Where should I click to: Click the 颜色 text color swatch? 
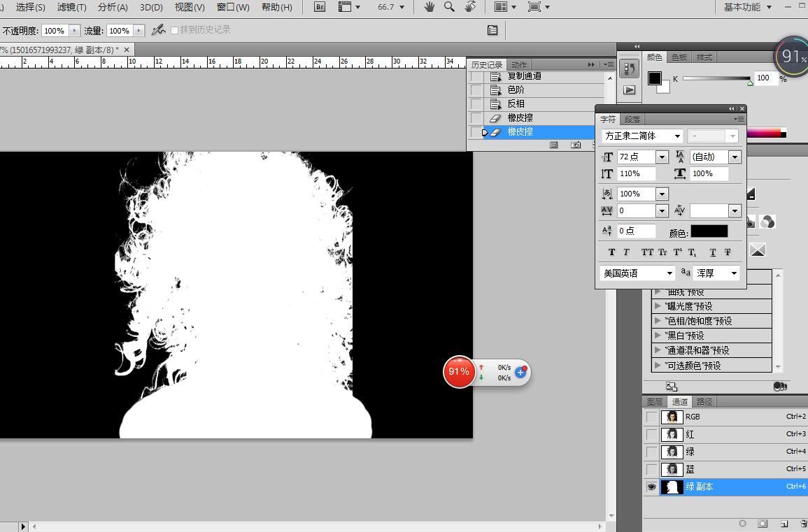click(709, 231)
